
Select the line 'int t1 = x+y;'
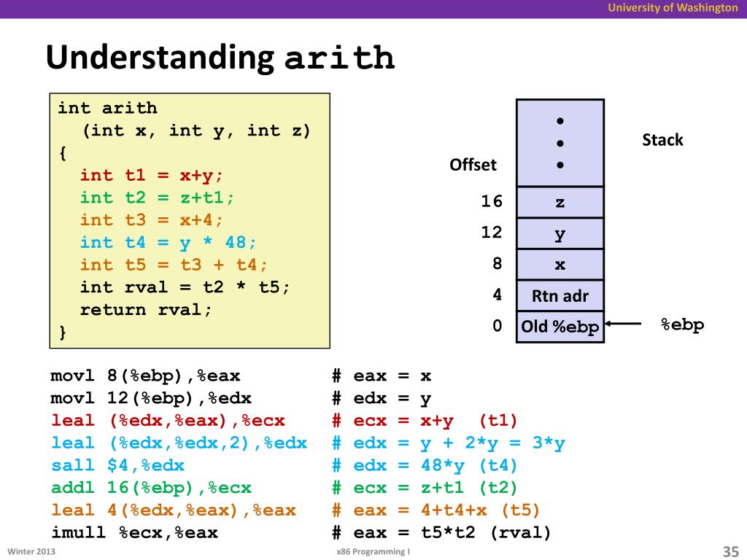point(151,176)
